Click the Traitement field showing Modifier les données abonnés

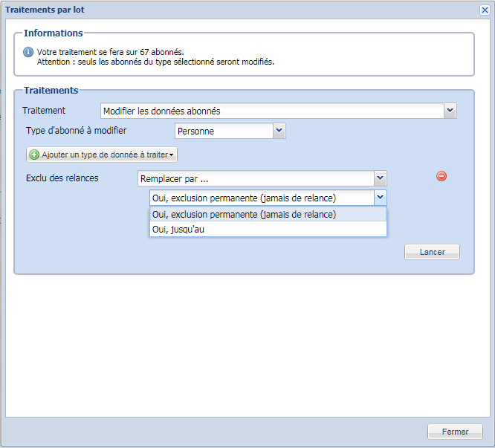point(271,111)
